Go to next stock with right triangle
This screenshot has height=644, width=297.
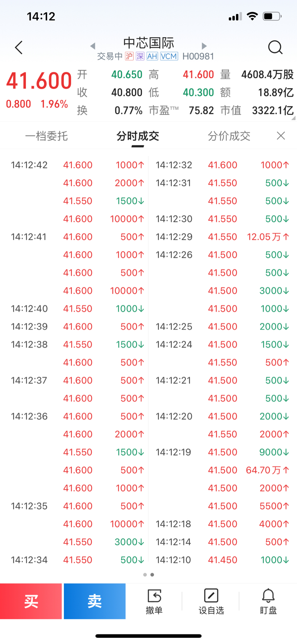coord(204,46)
